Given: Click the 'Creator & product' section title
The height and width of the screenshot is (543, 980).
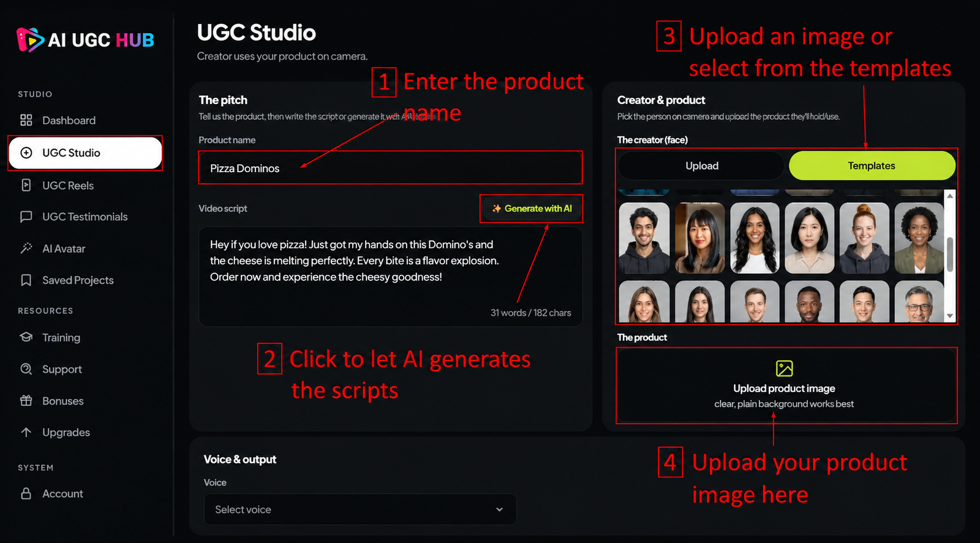Looking at the screenshot, I should tap(661, 100).
